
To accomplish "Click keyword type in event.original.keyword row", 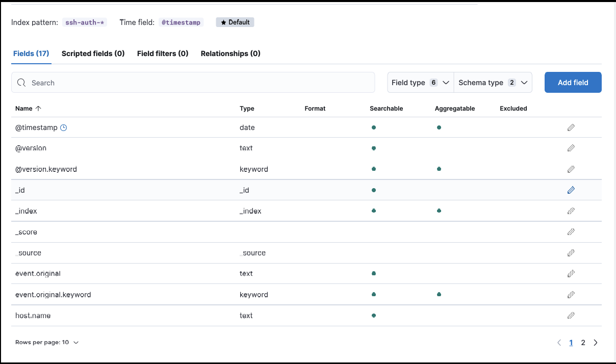I will pyautogui.click(x=253, y=295).
